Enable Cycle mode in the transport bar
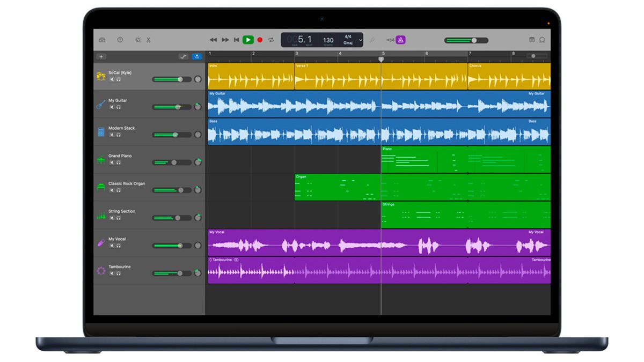 (x=271, y=40)
